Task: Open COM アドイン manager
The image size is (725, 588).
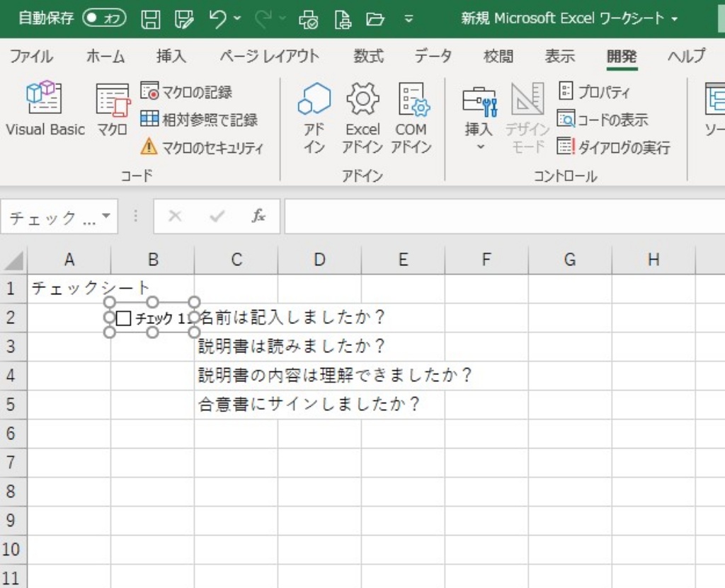Action: (411, 117)
